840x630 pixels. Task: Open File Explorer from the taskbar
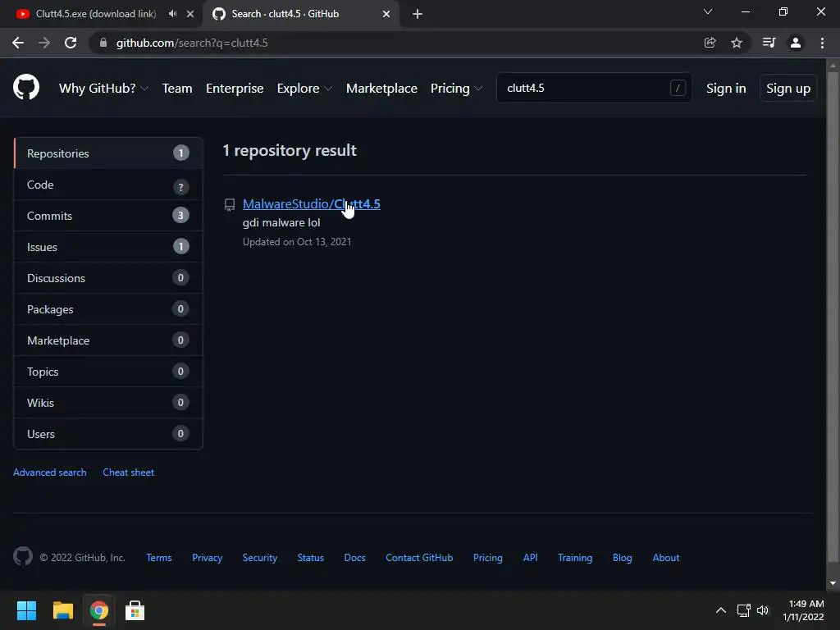[62, 610]
